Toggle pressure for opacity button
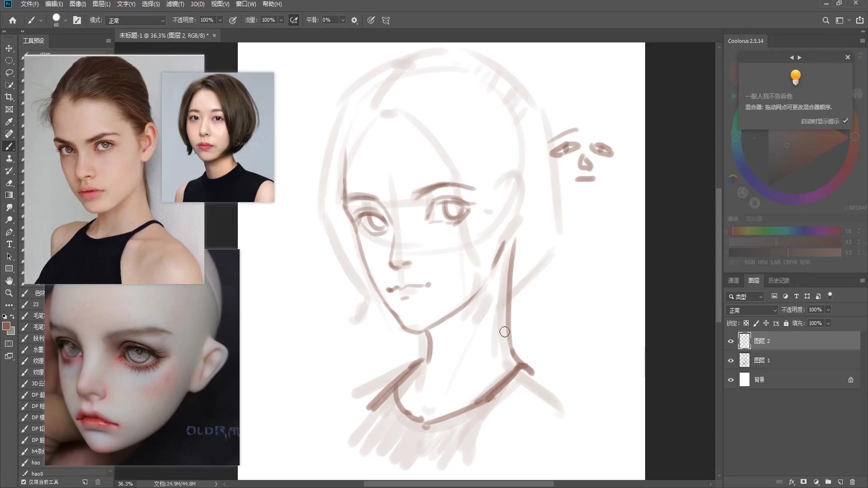This screenshot has width=868, height=488. click(233, 20)
